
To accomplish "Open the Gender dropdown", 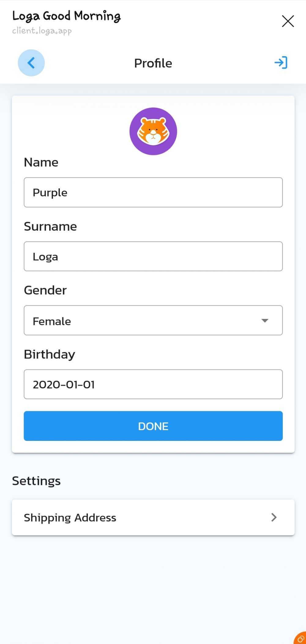I will (x=153, y=320).
